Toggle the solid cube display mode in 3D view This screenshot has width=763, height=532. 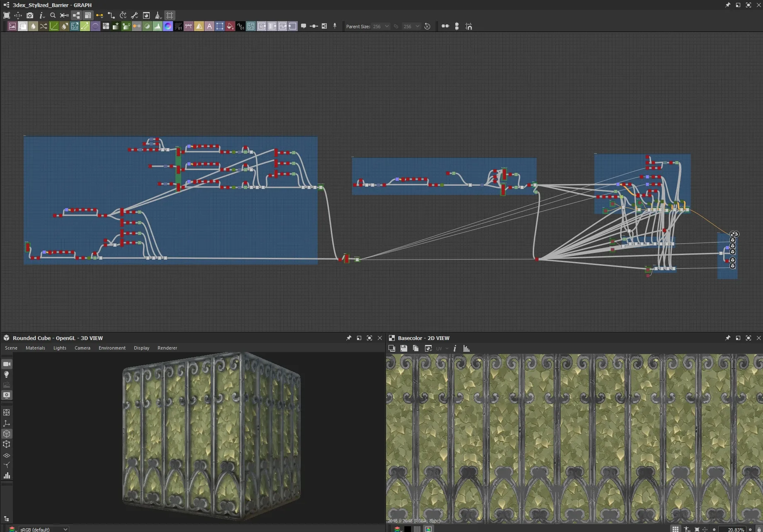[x=7, y=434]
